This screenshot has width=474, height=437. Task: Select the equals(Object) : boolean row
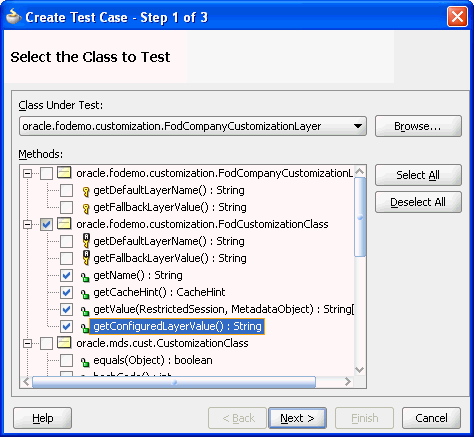(x=153, y=360)
